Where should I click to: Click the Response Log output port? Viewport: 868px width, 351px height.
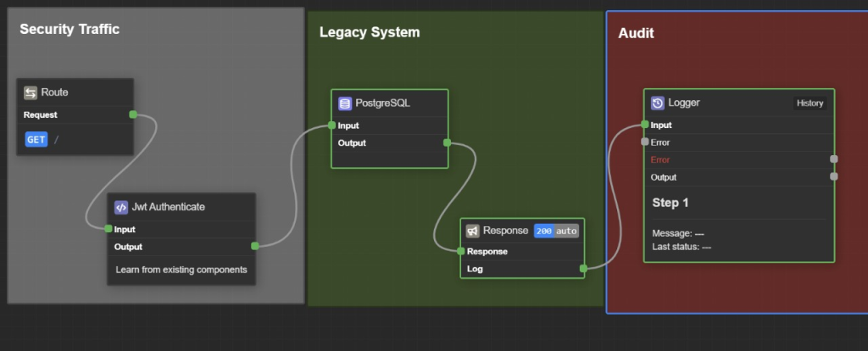click(x=582, y=269)
